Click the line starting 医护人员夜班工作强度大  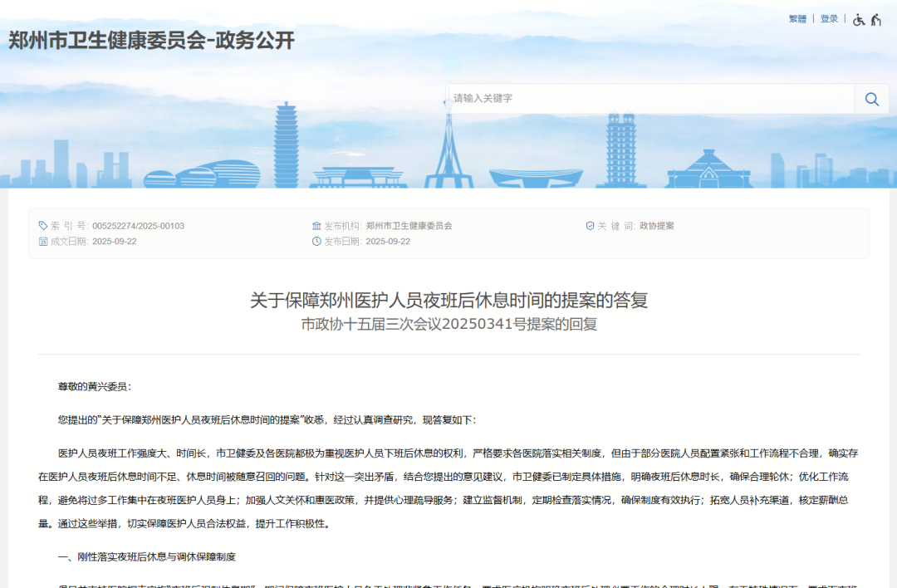point(458,453)
